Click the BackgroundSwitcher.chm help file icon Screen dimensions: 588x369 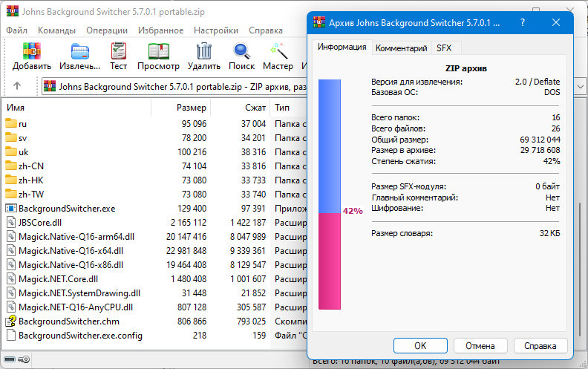(x=11, y=321)
